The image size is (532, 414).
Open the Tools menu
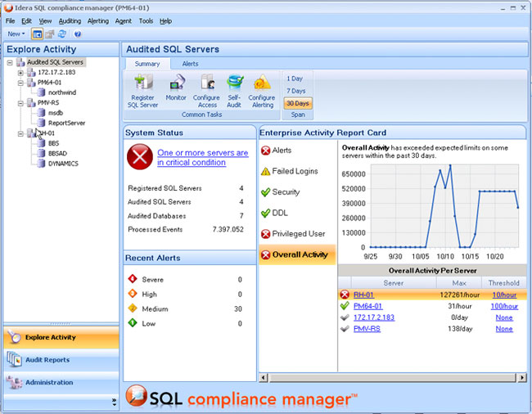(146, 21)
